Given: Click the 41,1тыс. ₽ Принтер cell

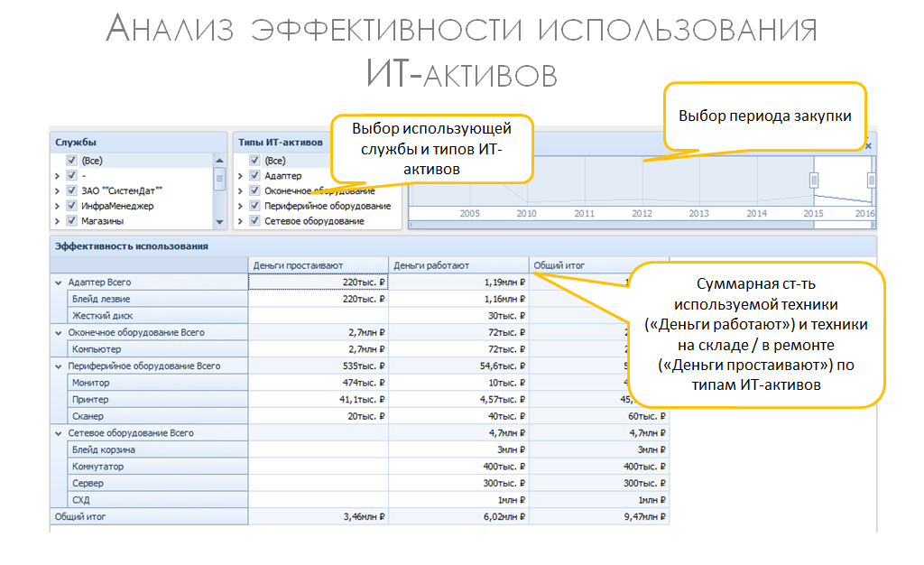Looking at the screenshot, I should [x=319, y=400].
